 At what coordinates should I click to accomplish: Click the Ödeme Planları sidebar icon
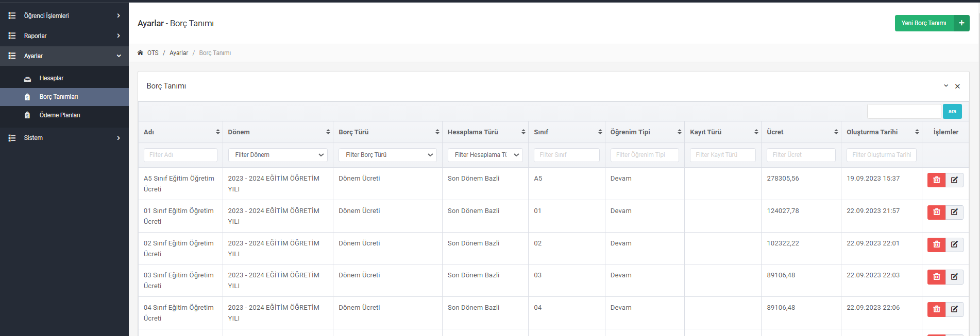click(x=28, y=115)
